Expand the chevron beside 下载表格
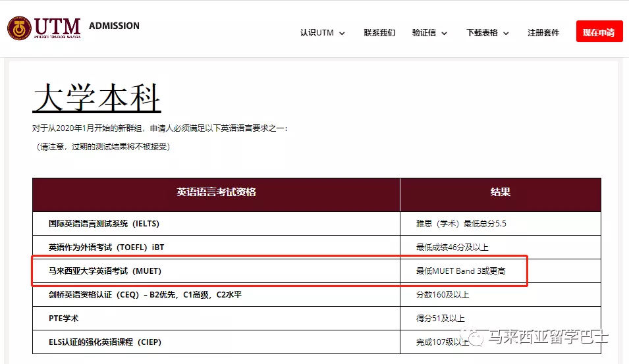This screenshot has height=364, width=629. pos(506,34)
